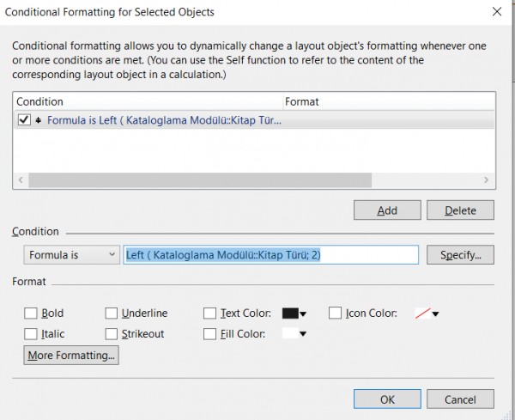Image resolution: width=515 pixels, height=420 pixels.
Task: Click the scroll right arrow in condition list
Action: 486,180
